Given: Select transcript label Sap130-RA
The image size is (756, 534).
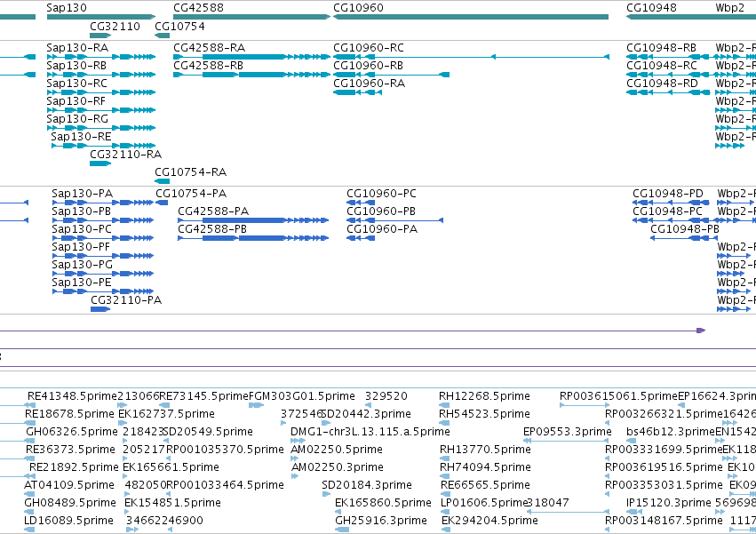Looking at the screenshot, I should (77, 48).
